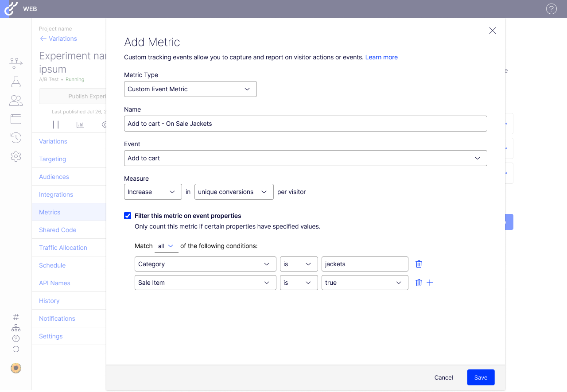Image resolution: width=567 pixels, height=392 pixels.
Task: Uncheck Filter this metric on event properties
Action: 128,216
